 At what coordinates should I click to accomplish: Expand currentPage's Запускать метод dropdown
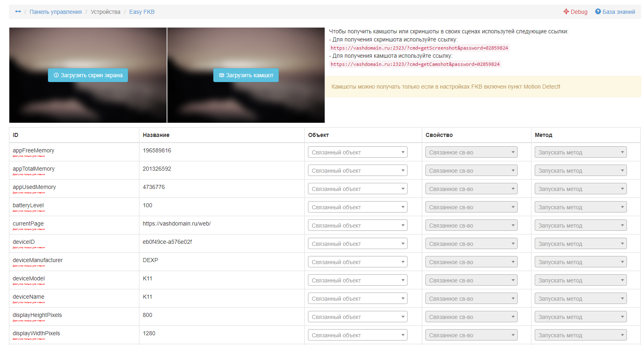tap(581, 226)
